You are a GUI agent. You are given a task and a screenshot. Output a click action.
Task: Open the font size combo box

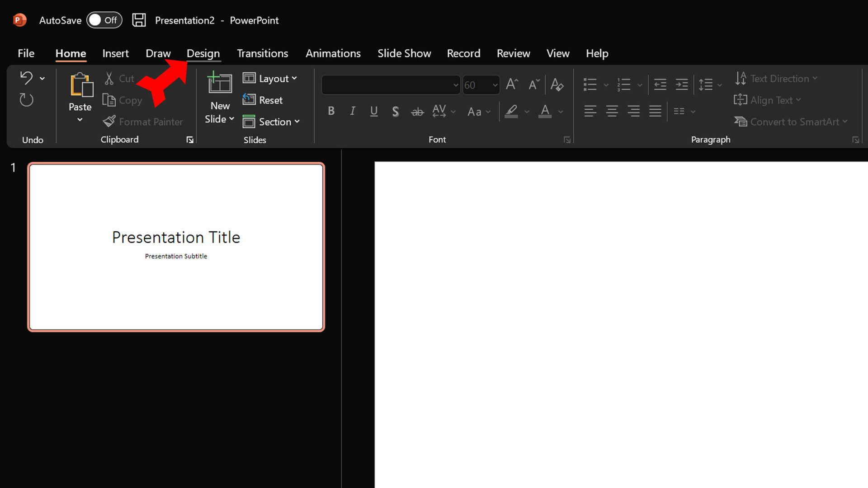click(x=481, y=85)
